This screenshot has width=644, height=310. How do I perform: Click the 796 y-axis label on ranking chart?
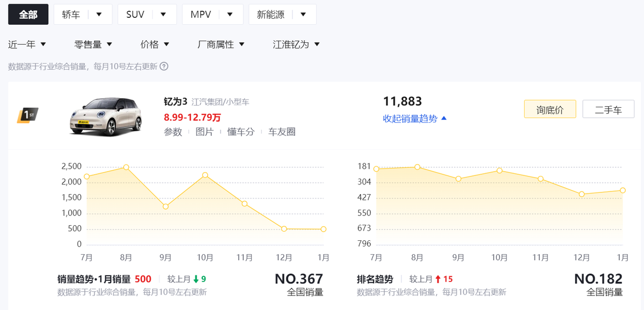click(364, 244)
